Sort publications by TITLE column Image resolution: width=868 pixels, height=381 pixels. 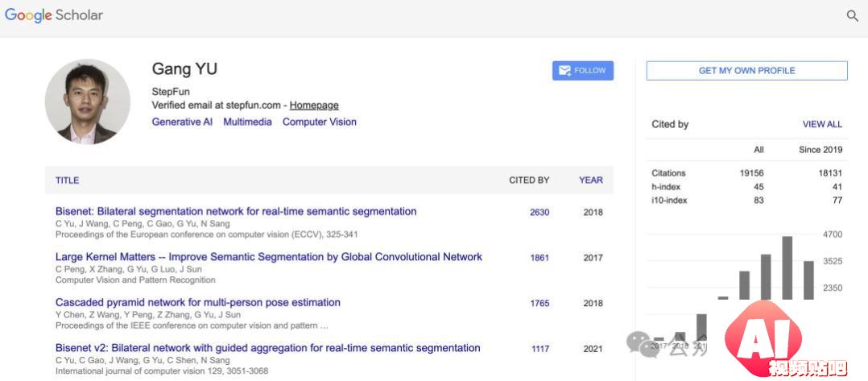click(x=67, y=180)
